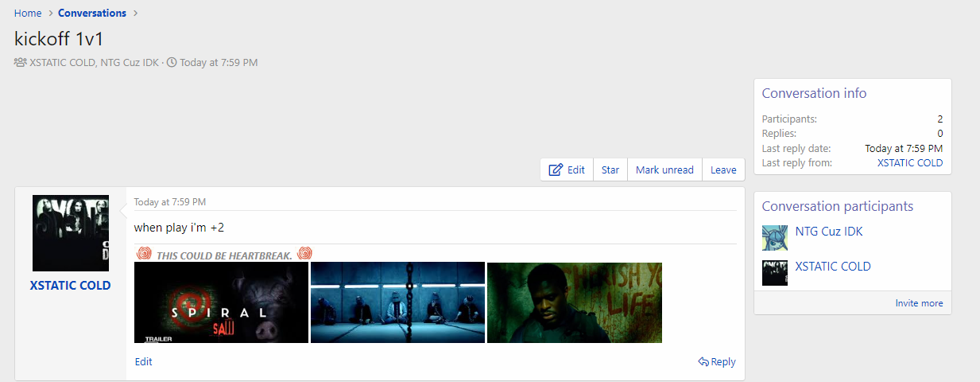The height and width of the screenshot is (382, 980).
Task: Open the XSTATIC COLD last reply from link
Action: pyautogui.click(x=910, y=162)
